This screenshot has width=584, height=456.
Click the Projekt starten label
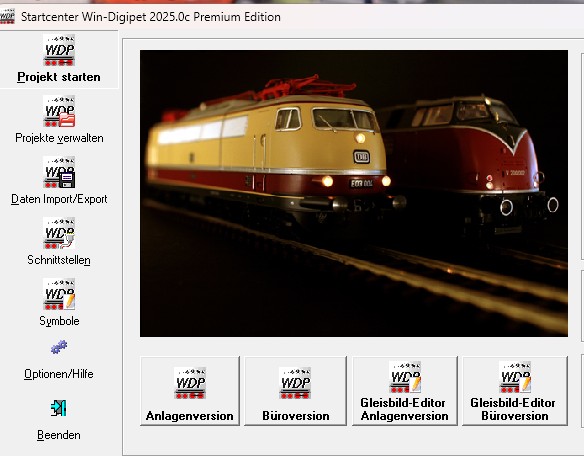point(59,77)
